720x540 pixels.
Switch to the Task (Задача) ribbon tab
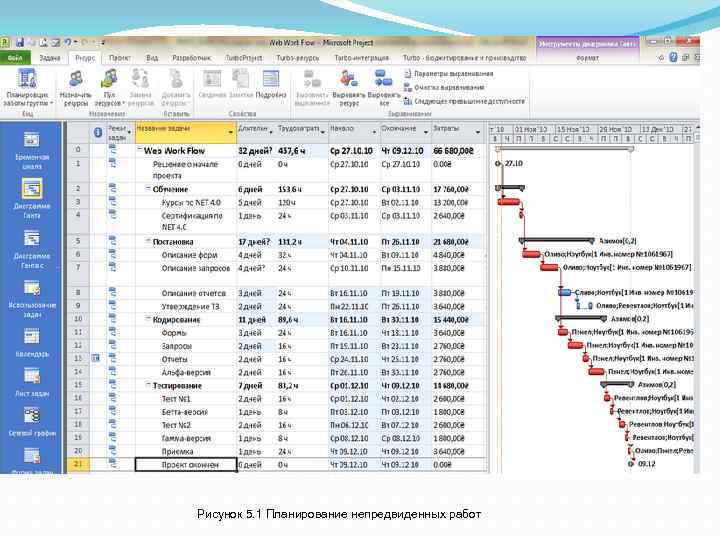pos(50,58)
